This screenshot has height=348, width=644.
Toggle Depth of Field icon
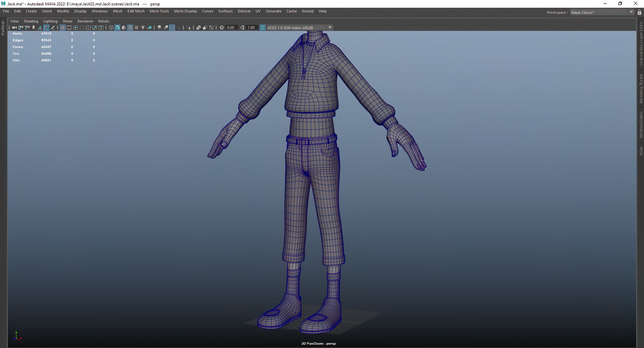pos(179,28)
